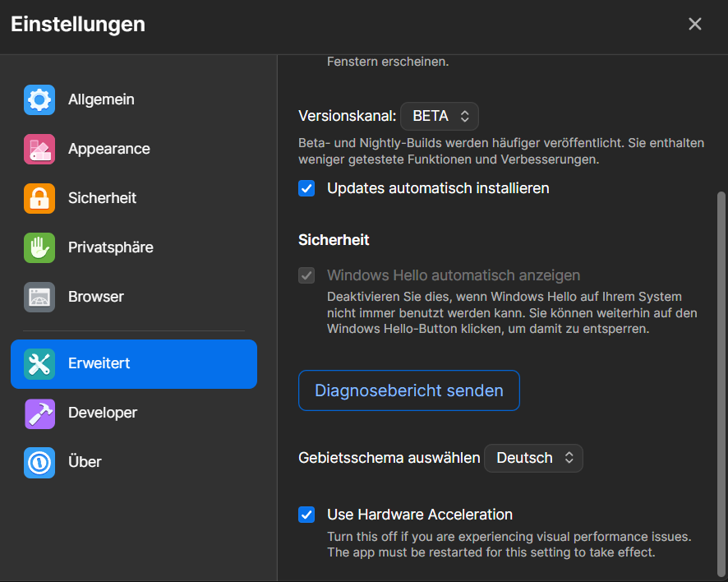This screenshot has width=728, height=582.
Task: Select the Sicherheit settings label
Action: 102,198
